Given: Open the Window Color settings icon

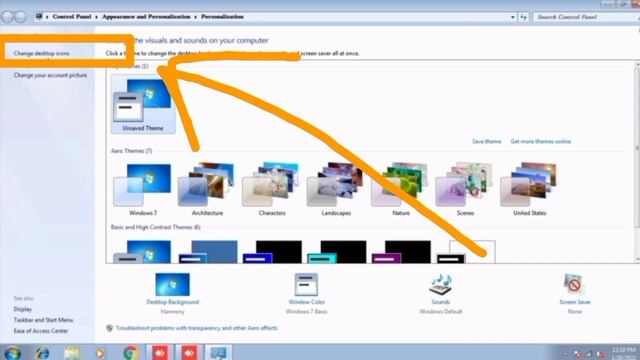Looking at the screenshot, I should tap(306, 284).
